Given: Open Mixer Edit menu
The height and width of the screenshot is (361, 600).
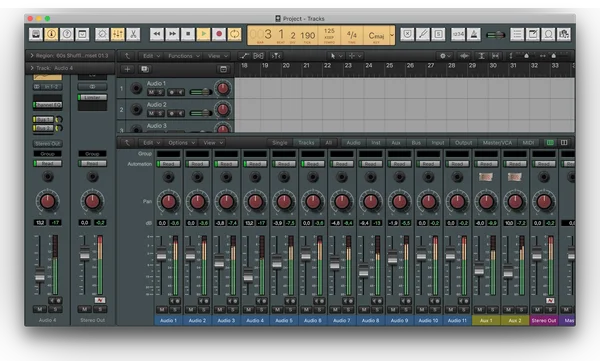Looking at the screenshot, I should coord(150,143).
